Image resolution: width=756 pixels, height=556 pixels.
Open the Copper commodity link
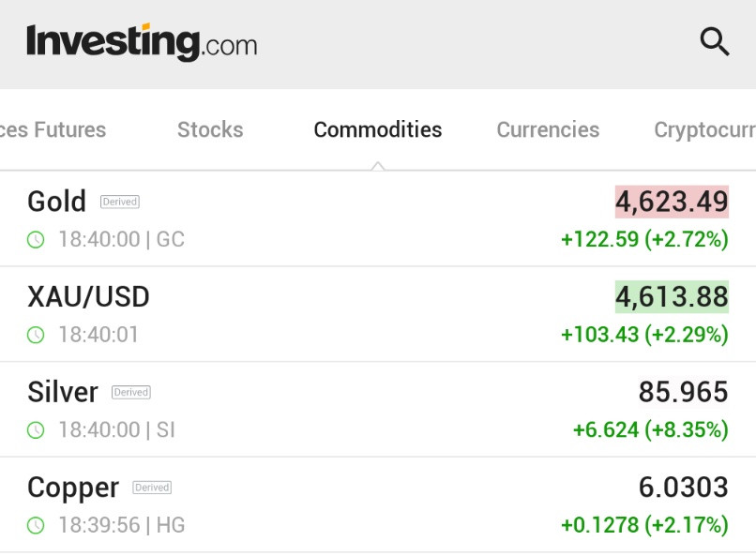(73, 488)
